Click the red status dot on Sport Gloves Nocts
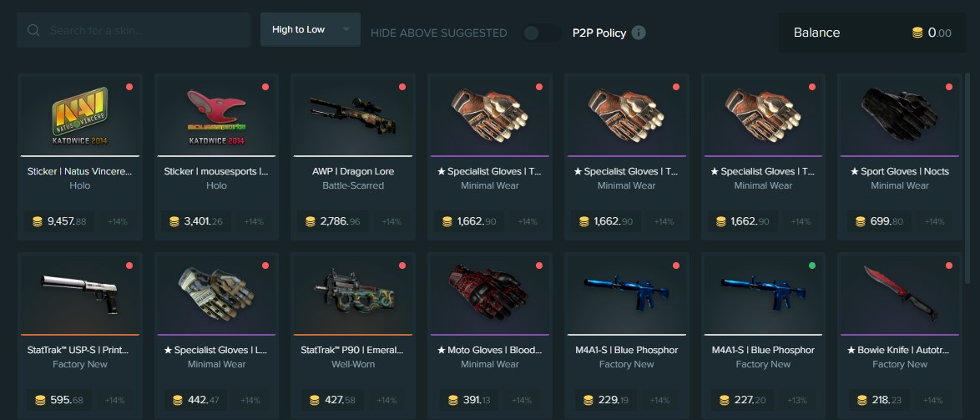The image size is (980, 420). coord(949,87)
